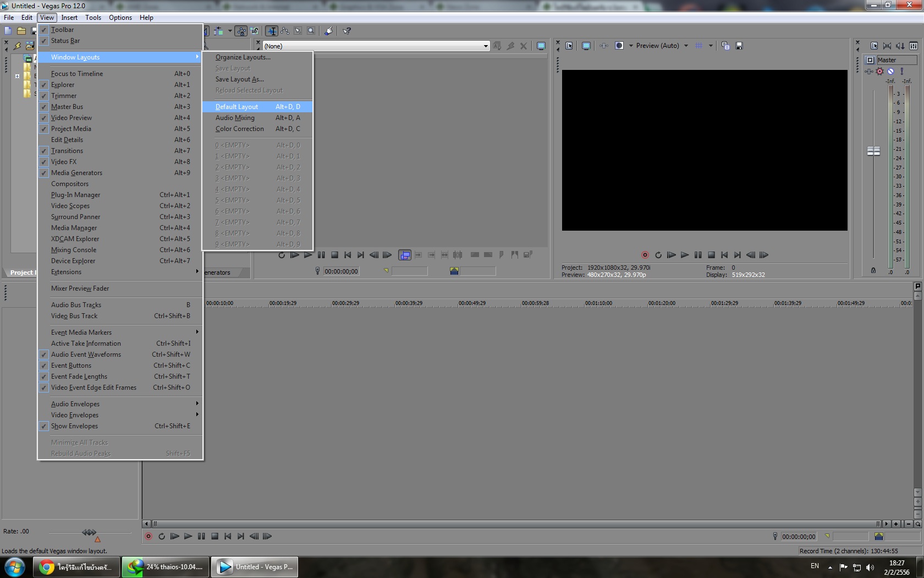Click Save Snapshot to File icon
This screenshot has height=578, width=924.
(x=739, y=46)
